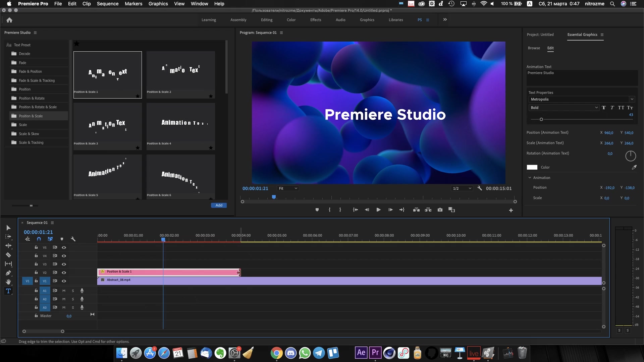Expand the Text Preset tree item Scale
This screenshot has width=644, height=362.
click(x=22, y=124)
